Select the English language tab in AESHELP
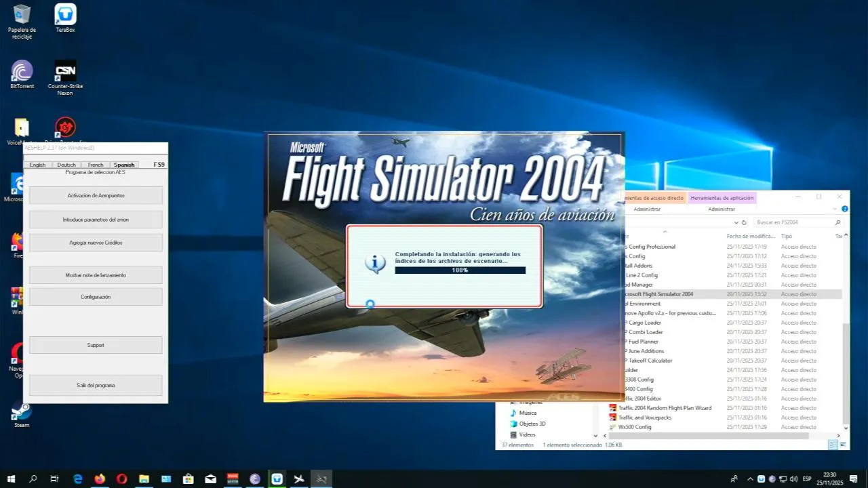868x488 pixels. click(37, 165)
